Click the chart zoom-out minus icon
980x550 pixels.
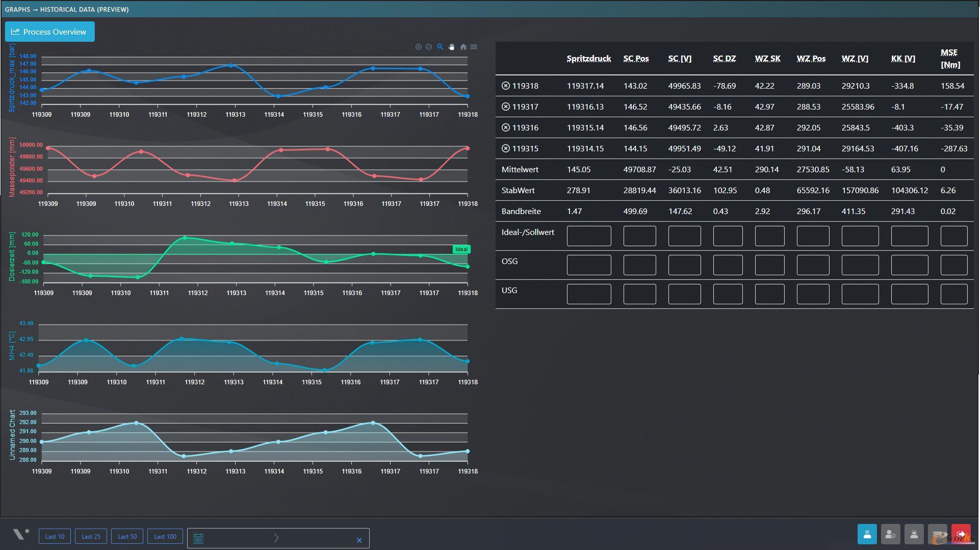[429, 47]
